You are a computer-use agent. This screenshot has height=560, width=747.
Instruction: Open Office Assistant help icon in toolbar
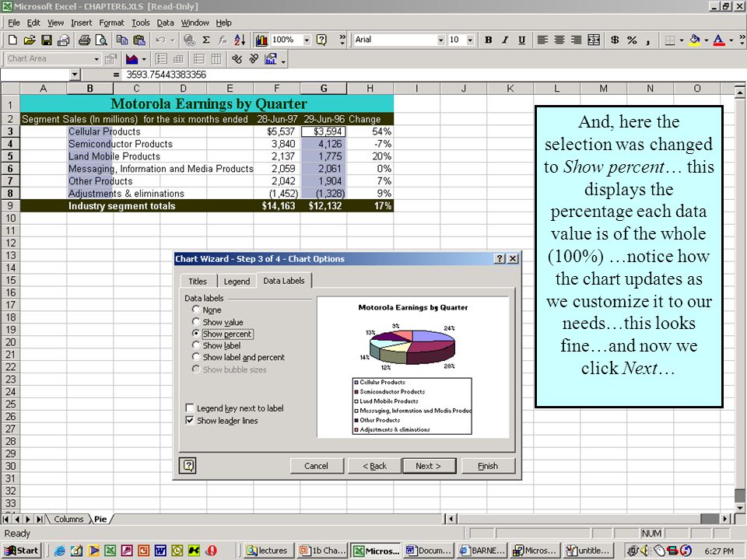(322, 40)
